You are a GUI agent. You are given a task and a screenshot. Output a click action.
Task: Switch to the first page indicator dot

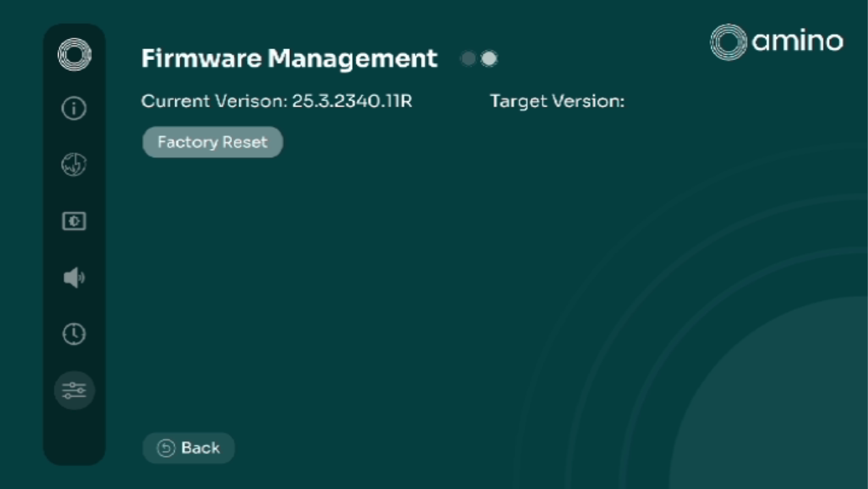pos(468,59)
